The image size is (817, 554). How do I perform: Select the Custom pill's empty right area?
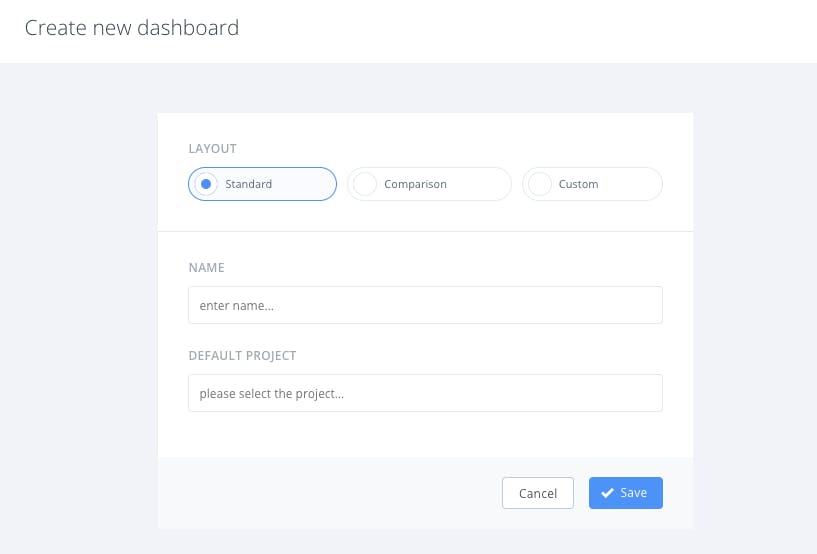pos(629,184)
